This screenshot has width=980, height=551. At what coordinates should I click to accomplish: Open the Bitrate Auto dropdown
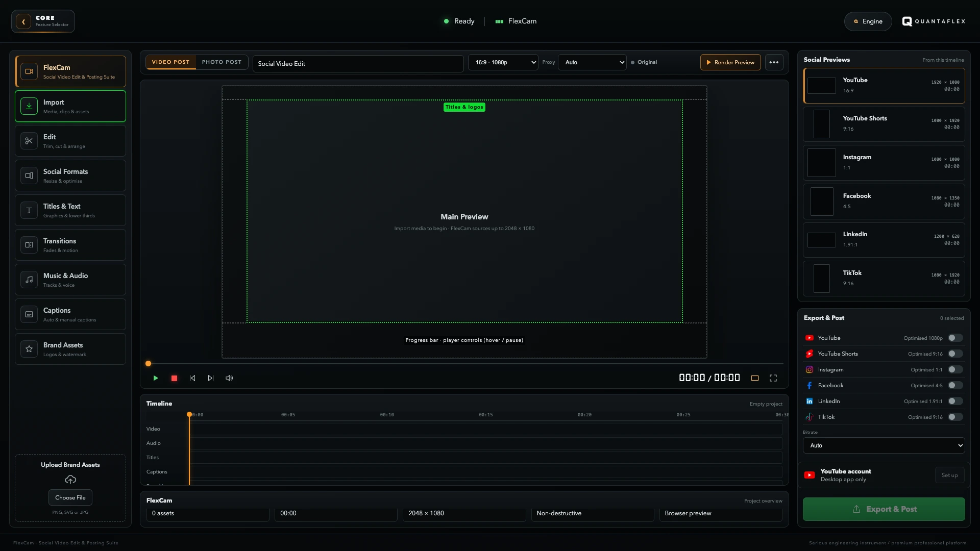click(884, 445)
